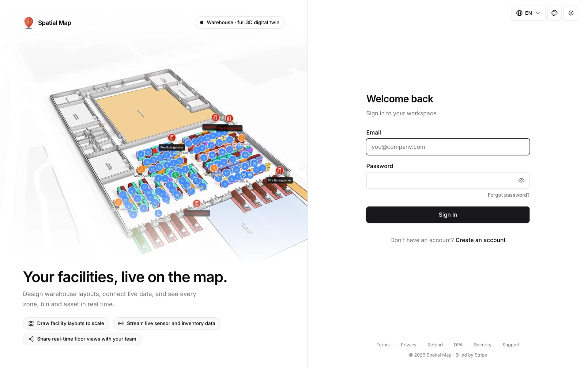Click the Spatial Map brand name text

pyautogui.click(x=55, y=23)
